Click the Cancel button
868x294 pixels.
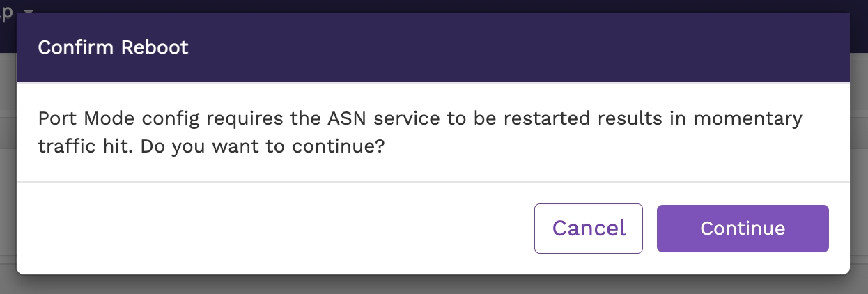click(589, 229)
